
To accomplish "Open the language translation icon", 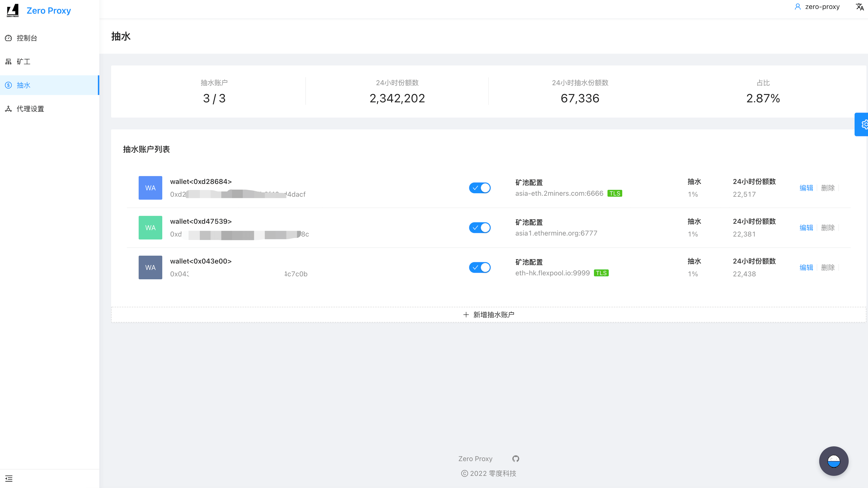I will [860, 7].
